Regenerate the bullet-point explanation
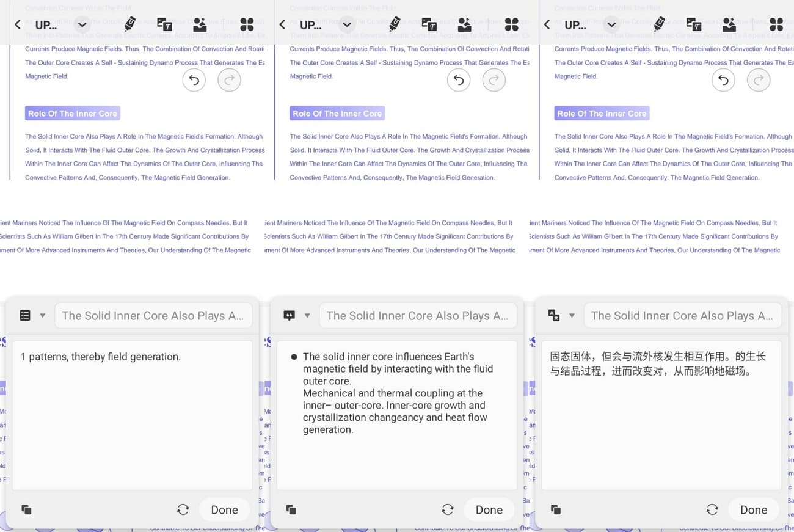Viewport: 794px width, 532px height. [448, 509]
